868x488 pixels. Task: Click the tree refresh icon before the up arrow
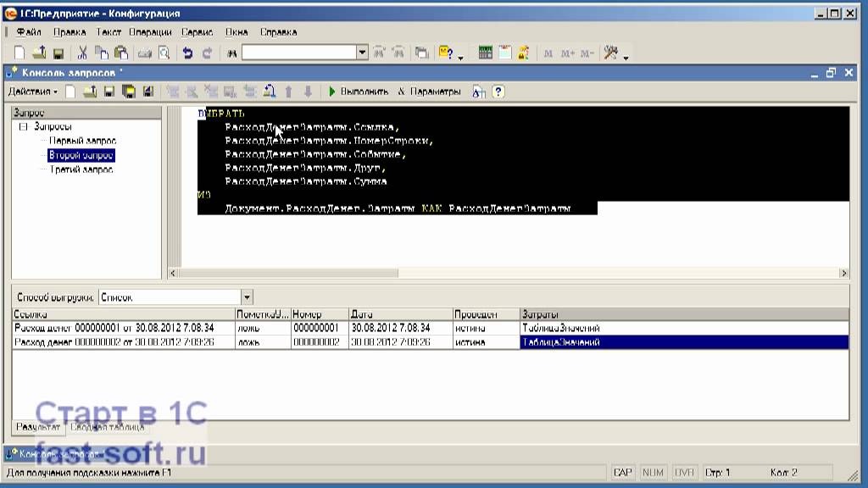tap(269, 91)
